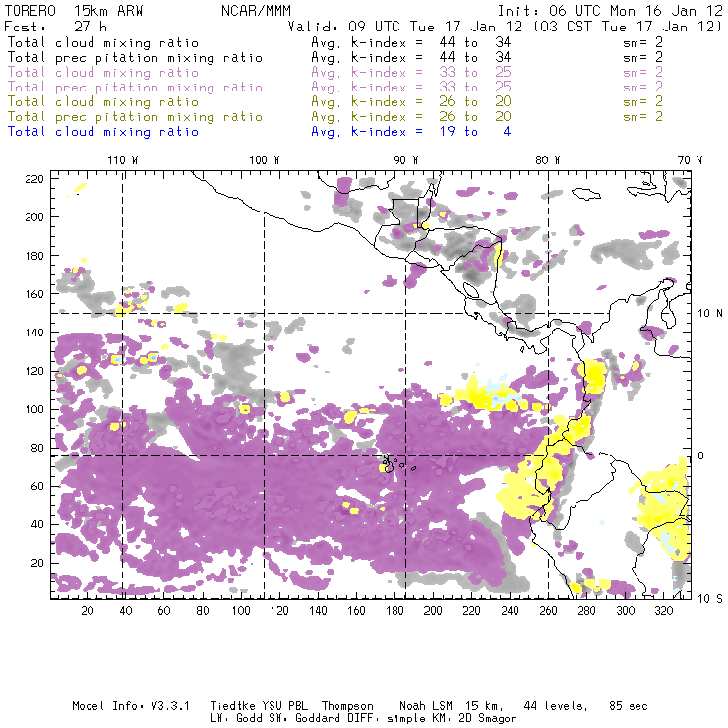Screen dimensions: 728x728
Task: Click the '40' label on the horizontal axis
Action: click(x=126, y=611)
